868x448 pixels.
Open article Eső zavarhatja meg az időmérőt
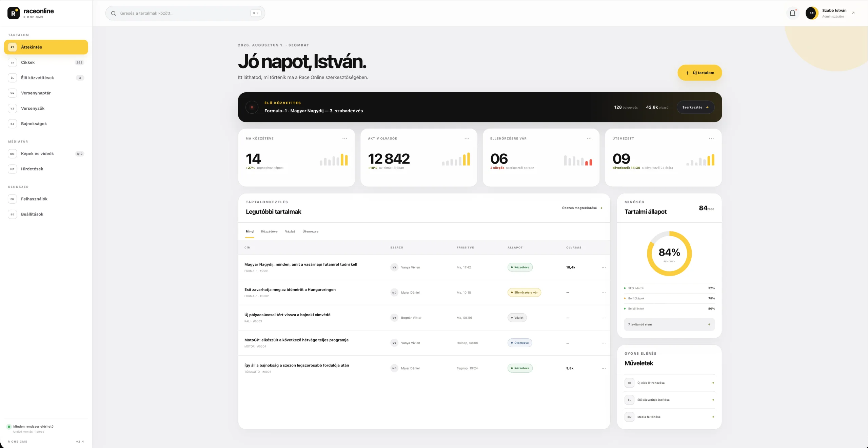tap(290, 290)
